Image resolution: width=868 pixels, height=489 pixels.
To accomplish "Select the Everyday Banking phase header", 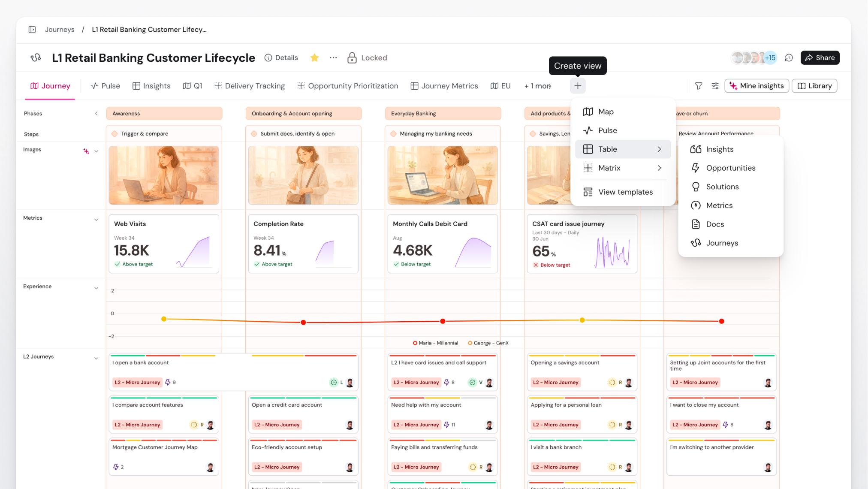I will pyautogui.click(x=443, y=114).
